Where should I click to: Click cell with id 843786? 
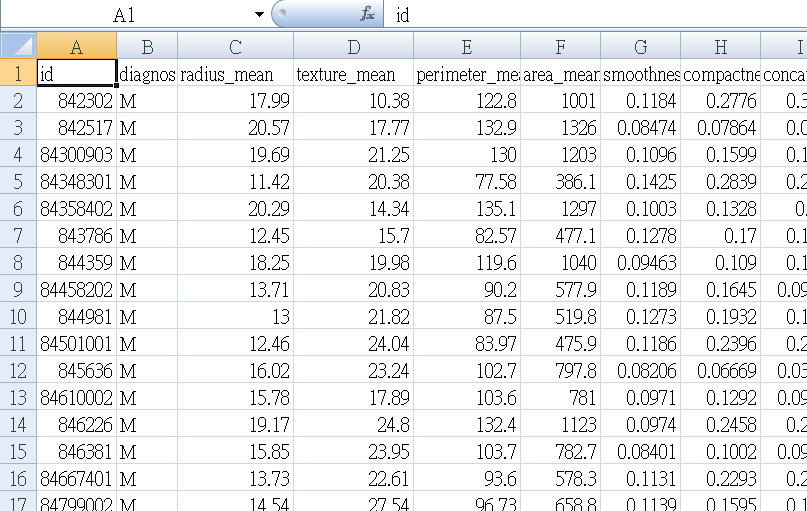click(x=77, y=236)
